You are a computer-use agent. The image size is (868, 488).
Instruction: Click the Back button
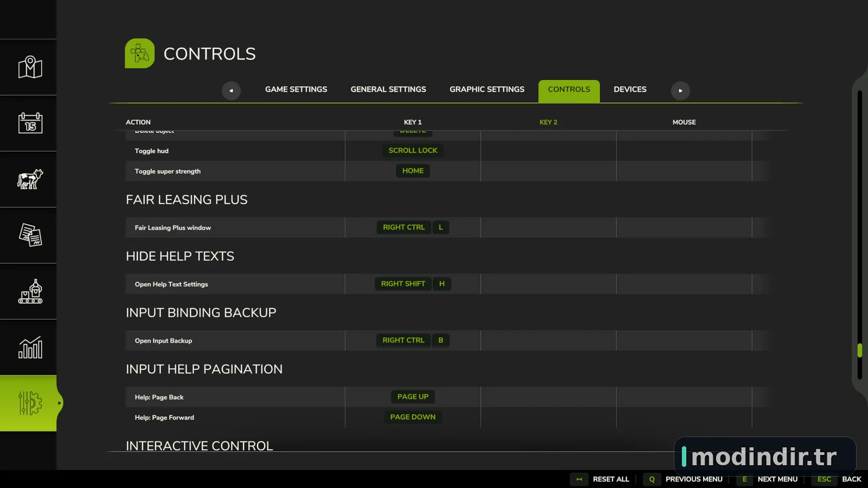click(852, 479)
